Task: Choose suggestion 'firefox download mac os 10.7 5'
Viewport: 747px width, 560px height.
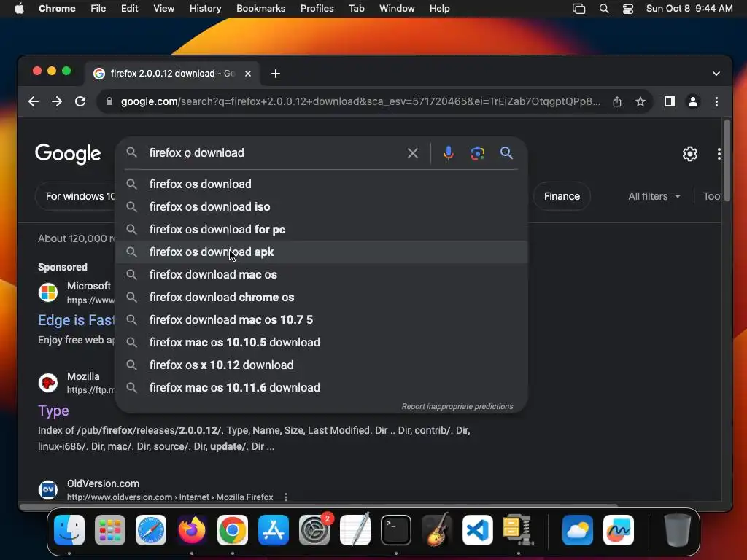Action: [322, 320]
